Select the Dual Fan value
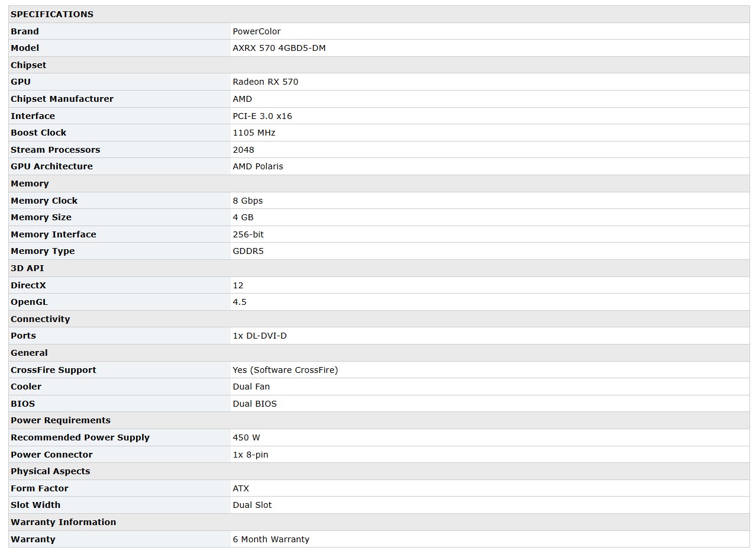 251,387
